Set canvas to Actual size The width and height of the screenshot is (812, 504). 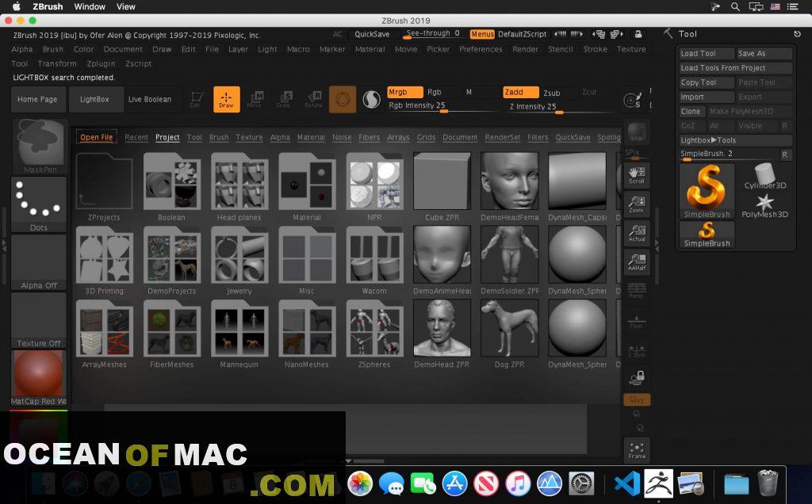(x=637, y=233)
